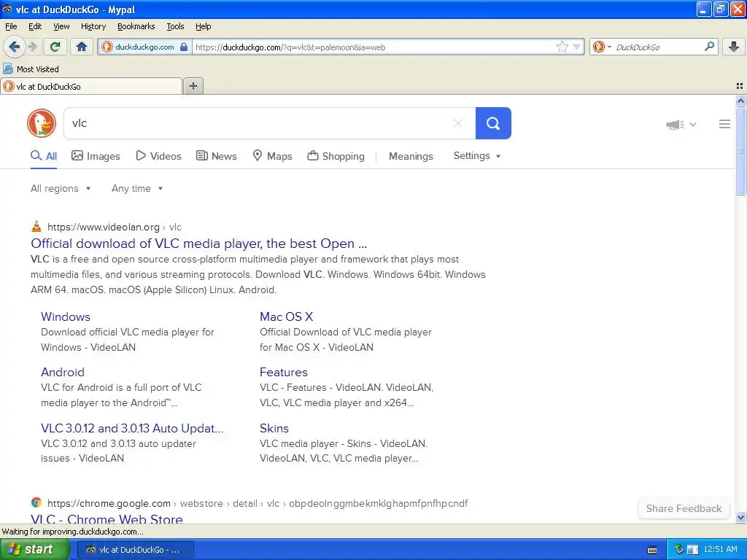
Task: Bookmark this page with the star icon
Action: click(x=562, y=47)
